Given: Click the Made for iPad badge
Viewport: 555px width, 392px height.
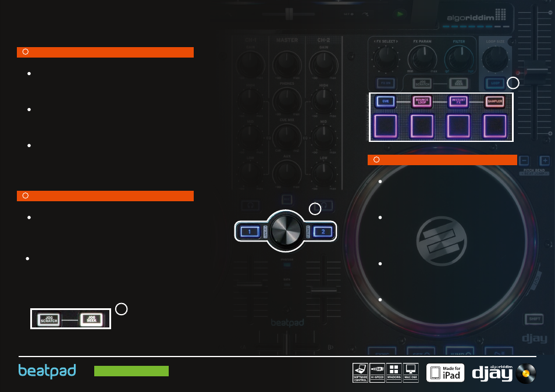Looking at the screenshot, I should 445,373.
